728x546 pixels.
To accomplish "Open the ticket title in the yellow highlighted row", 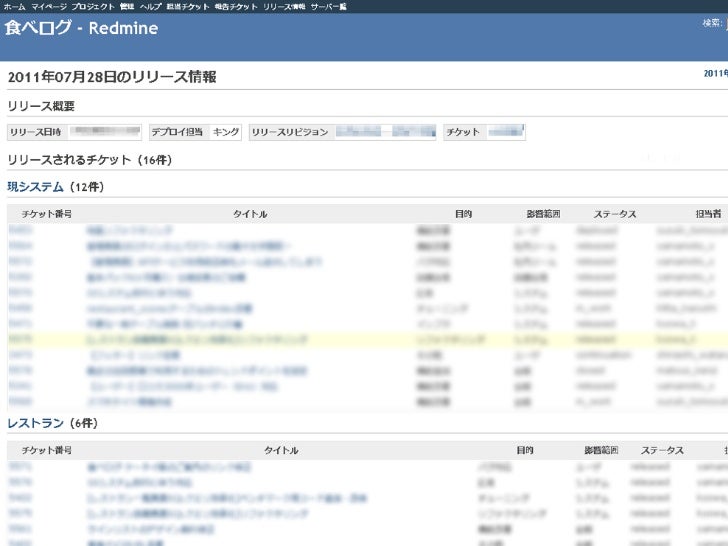I will pos(197,339).
